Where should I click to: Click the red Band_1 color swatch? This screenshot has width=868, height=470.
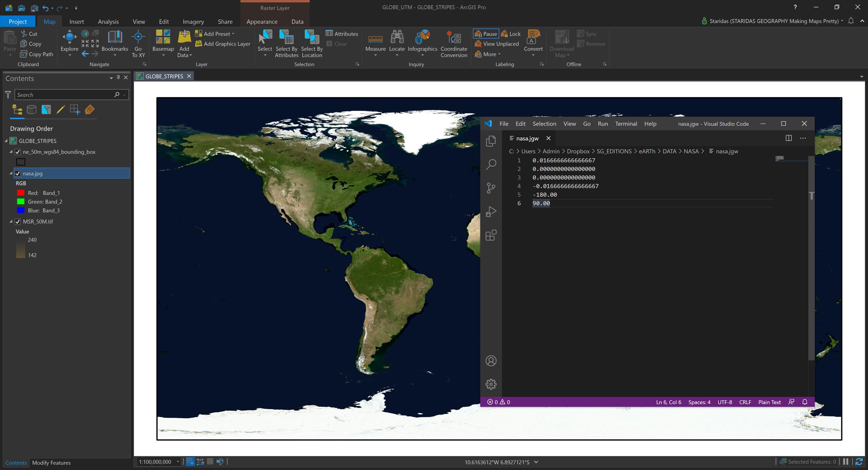click(x=21, y=193)
